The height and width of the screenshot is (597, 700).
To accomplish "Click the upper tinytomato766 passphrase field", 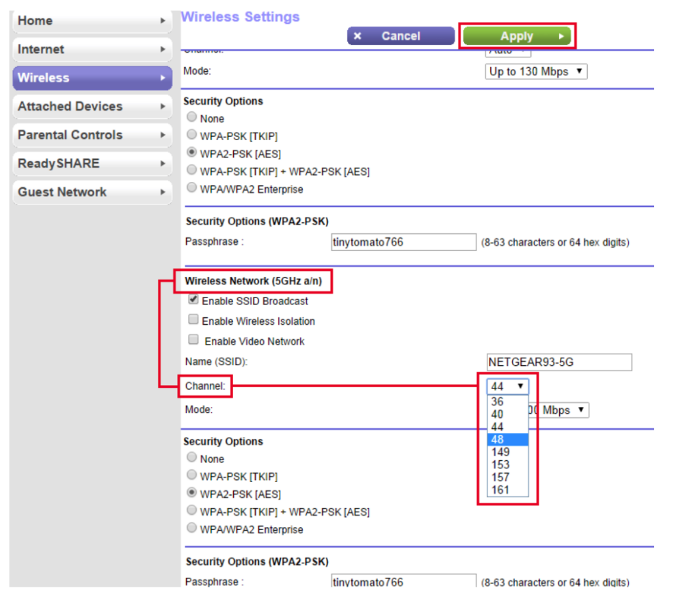I will (x=403, y=242).
